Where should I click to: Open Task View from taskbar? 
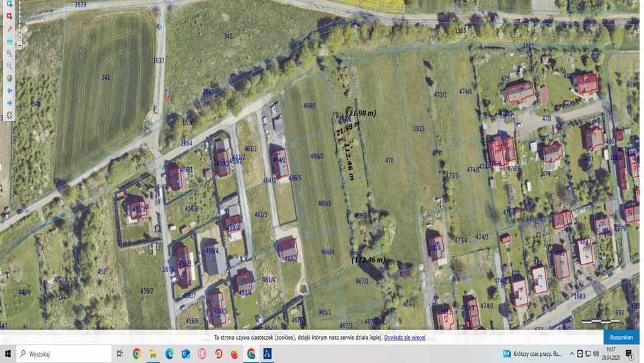120,353
